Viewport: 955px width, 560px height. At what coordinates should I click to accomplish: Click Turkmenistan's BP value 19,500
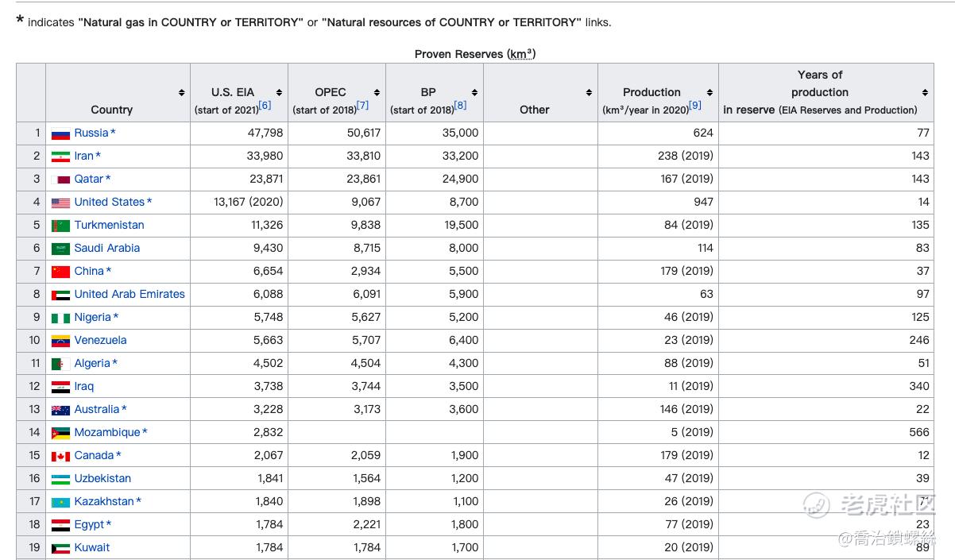coord(462,225)
